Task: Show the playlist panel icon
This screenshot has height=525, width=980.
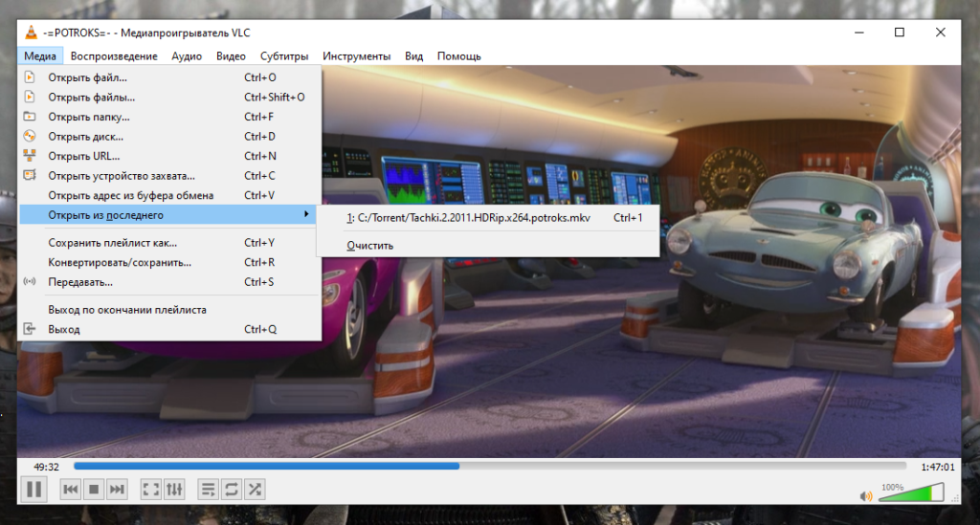Action: click(x=208, y=490)
